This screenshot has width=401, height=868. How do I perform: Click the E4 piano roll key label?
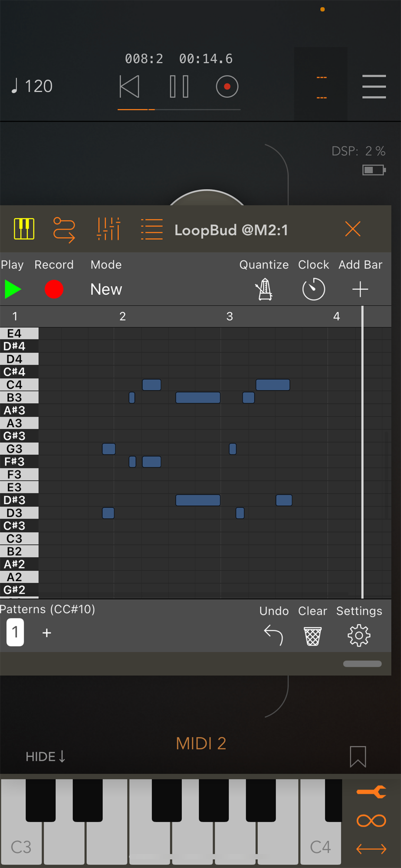click(x=19, y=333)
